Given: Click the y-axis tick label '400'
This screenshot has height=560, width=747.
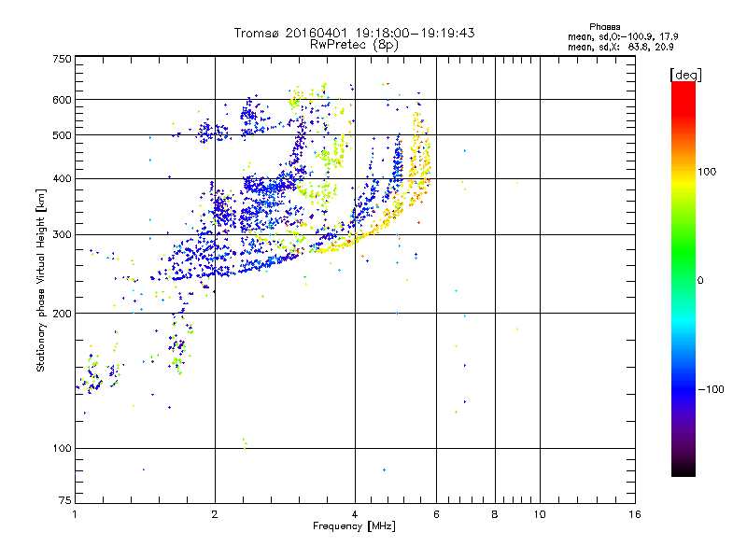Looking at the screenshot, I should click(x=62, y=179).
